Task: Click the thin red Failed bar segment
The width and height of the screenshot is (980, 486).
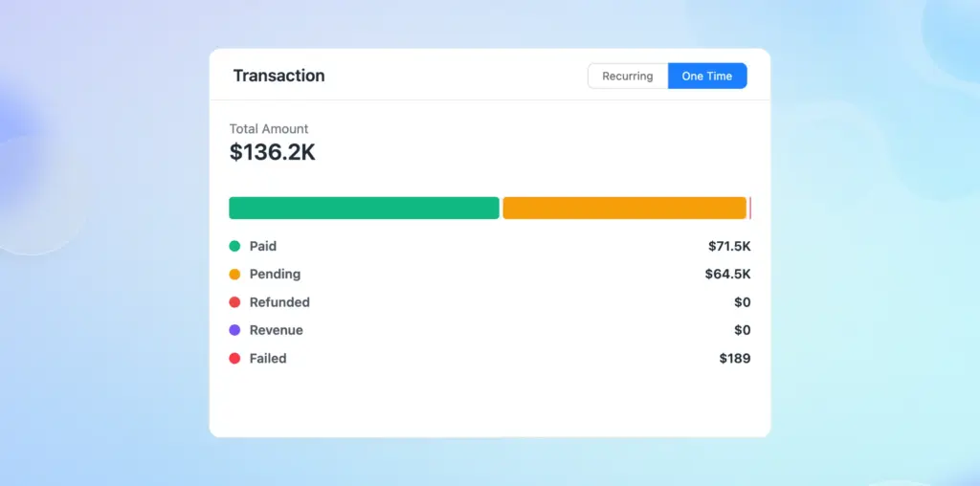Action: click(x=750, y=208)
